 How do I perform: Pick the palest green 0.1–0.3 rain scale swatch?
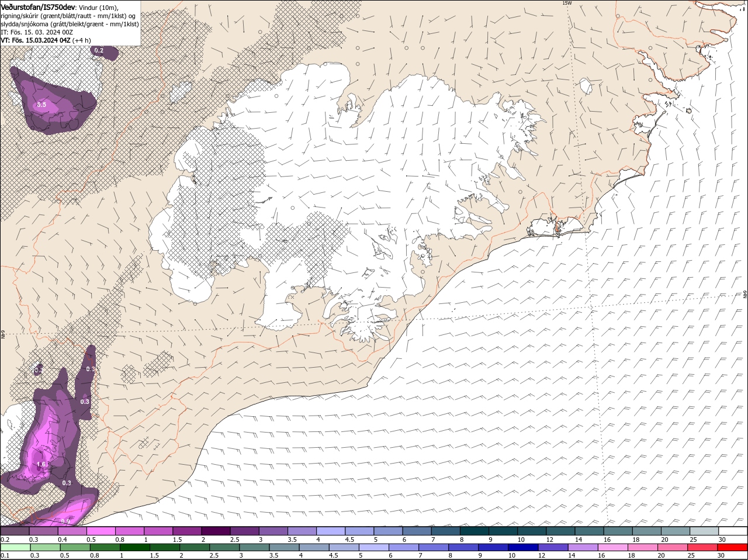coord(15,548)
